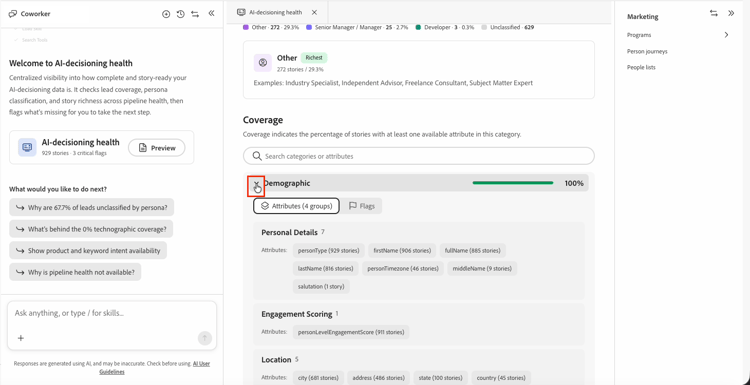Click the Senior Manager / Manager legend swatch
This screenshot has width=750, height=385.
[309, 27]
